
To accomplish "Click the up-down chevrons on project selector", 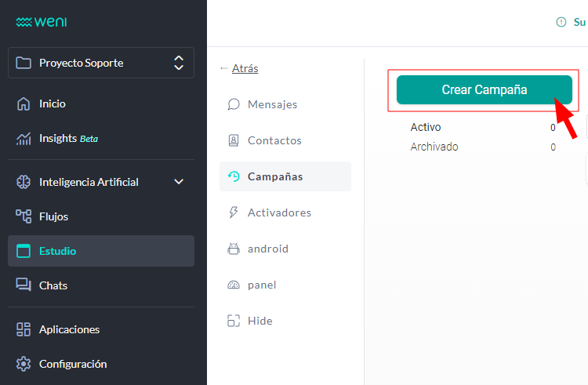I will [x=179, y=63].
